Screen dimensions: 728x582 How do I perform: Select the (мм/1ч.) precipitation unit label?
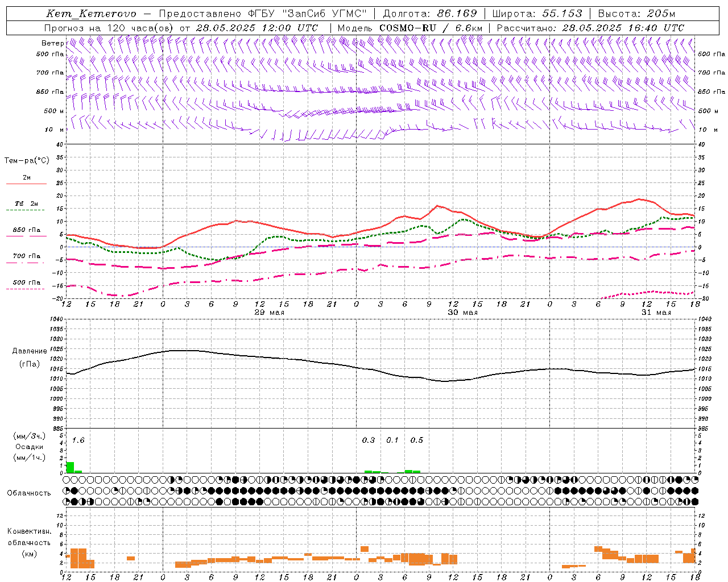click(30, 458)
